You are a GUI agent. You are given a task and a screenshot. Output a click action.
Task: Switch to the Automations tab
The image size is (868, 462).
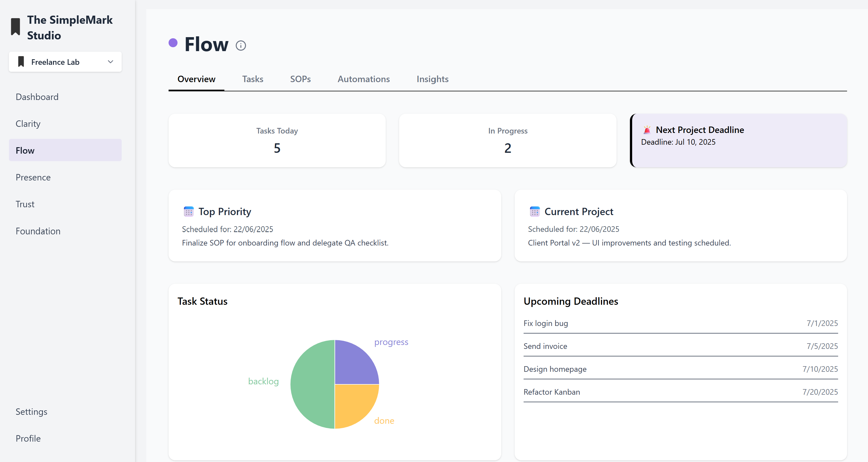(364, 79)
